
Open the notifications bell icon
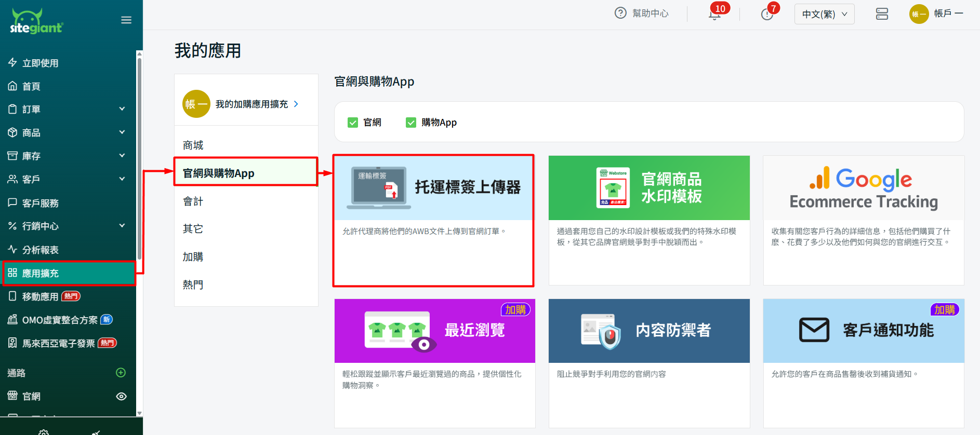click(714, 14)
